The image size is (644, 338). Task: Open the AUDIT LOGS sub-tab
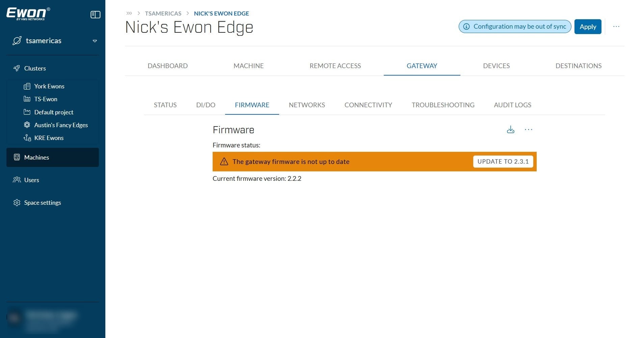512,105
